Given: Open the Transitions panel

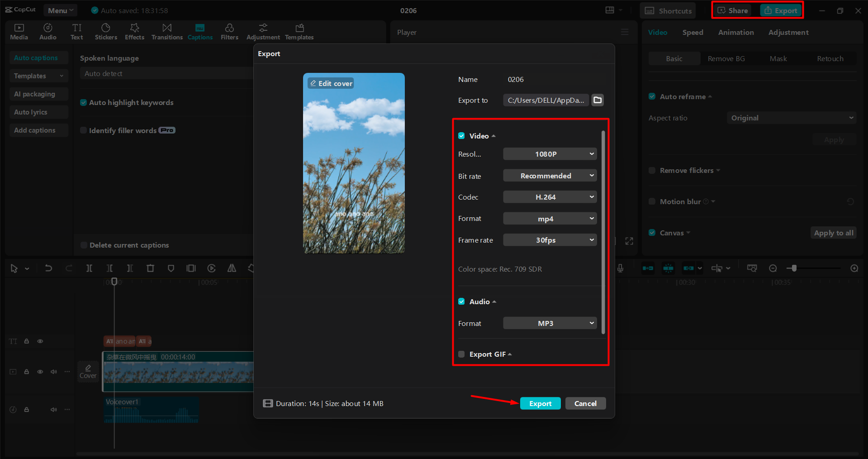Looking at the screenshot, I should tap(166, 31).
